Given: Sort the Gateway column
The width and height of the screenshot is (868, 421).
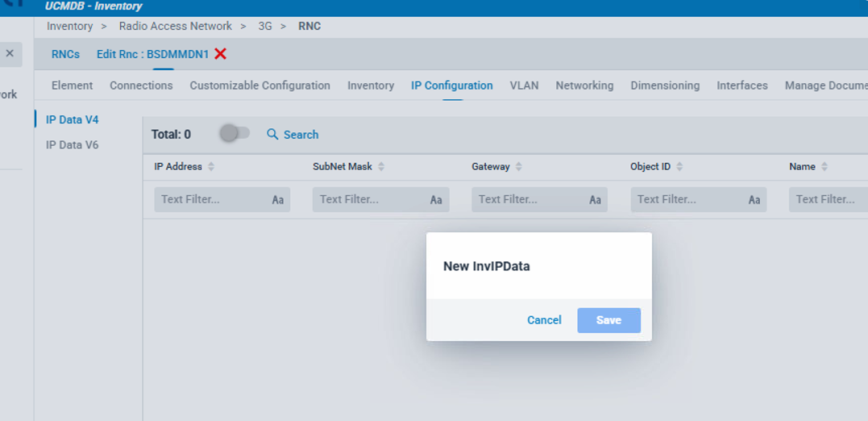Looking at the screenshot, I should pyautogui.click(x=519, y=167).
